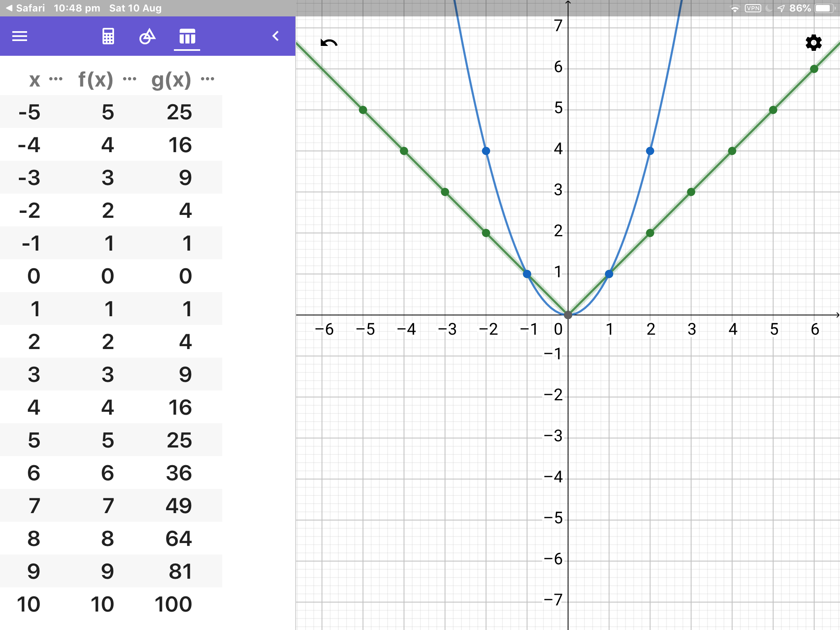Click the undo arrow icon
Image resolution: width=840 pixels, height=630 pixels.
click(329, 43)
